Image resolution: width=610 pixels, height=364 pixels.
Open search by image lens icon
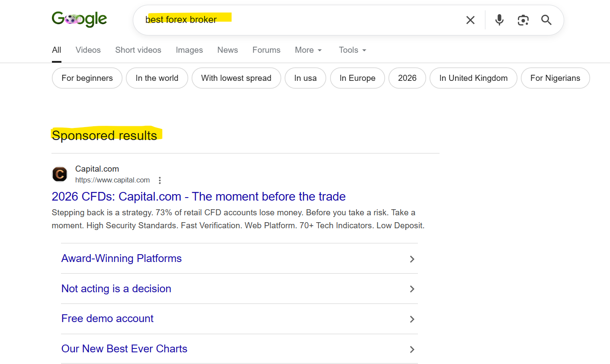[x=523, y=20]
